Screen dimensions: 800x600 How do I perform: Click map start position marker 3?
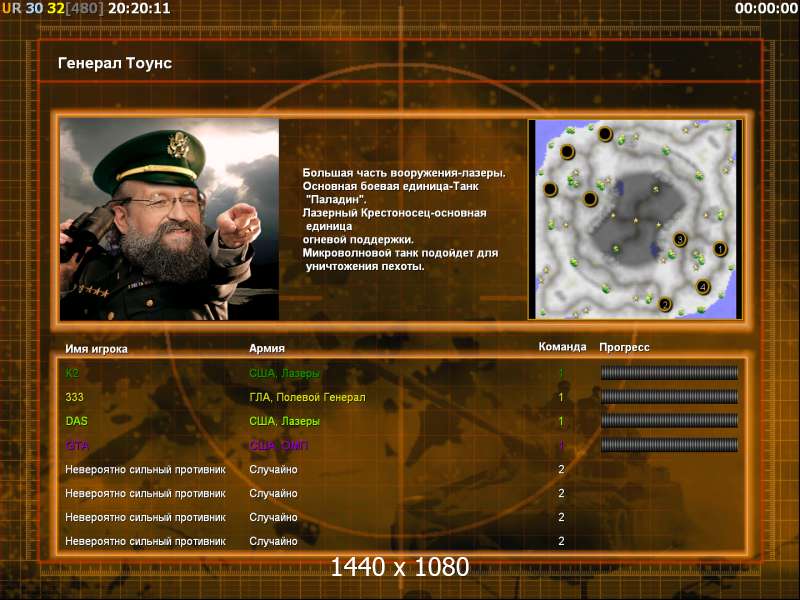680,239
